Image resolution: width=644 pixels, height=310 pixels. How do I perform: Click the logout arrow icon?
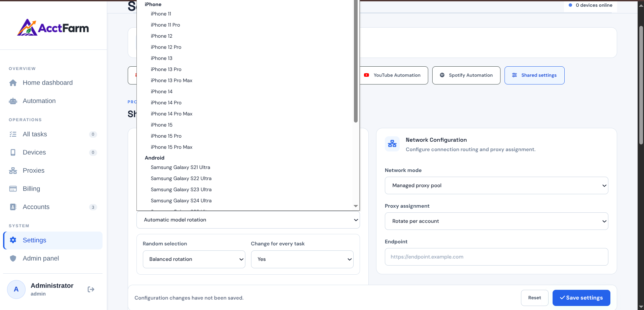pyautogui.click(x=91, y=289)
